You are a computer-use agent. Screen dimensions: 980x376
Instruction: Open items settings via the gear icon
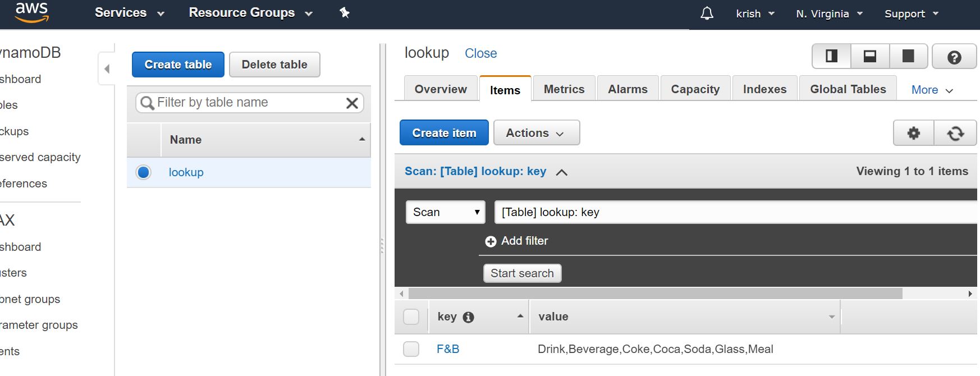point(914,133)
